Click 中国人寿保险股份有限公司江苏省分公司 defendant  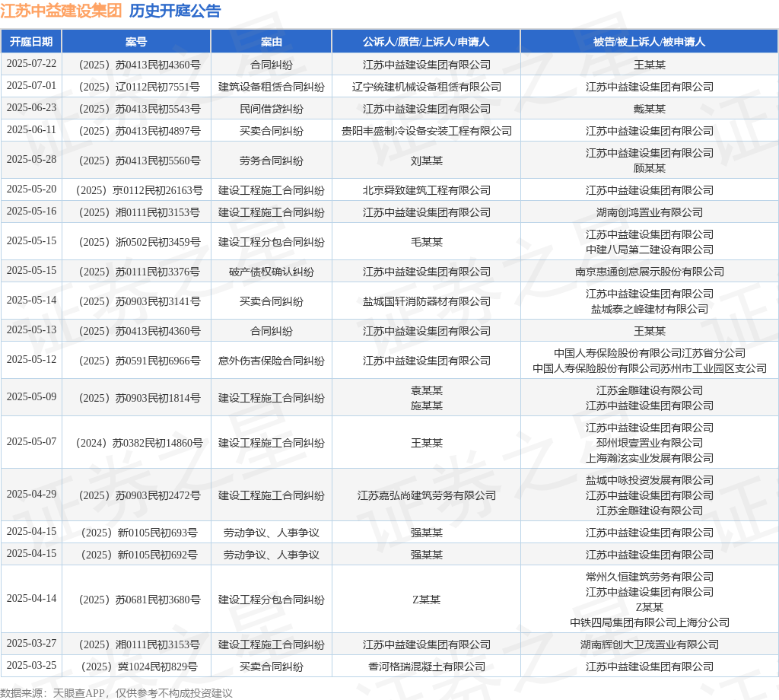click(650, 353)
